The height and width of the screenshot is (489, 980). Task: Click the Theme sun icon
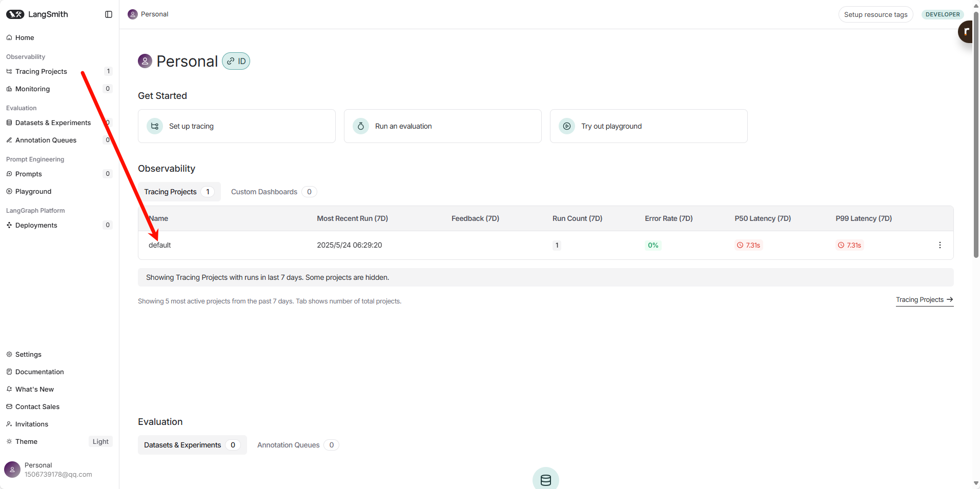click(x=9, y=441)
